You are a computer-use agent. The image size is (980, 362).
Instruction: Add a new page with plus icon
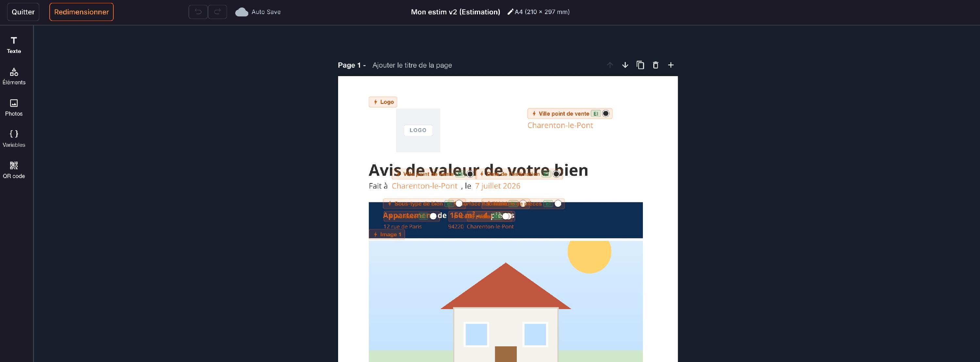[x=671, y=65]
